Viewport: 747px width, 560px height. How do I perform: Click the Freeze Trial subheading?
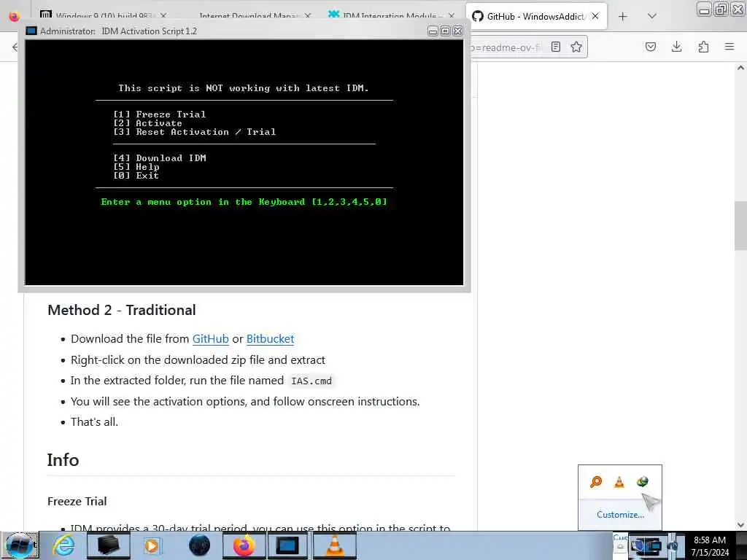77,502
